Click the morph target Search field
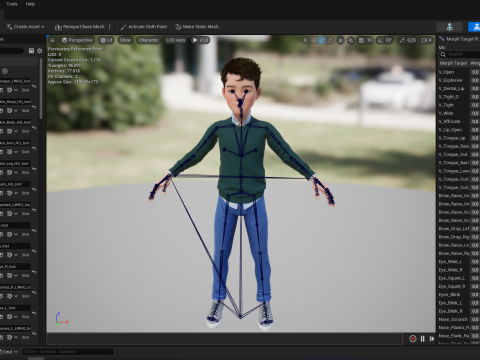The image size is (480, 360). (x=460, y=54)
